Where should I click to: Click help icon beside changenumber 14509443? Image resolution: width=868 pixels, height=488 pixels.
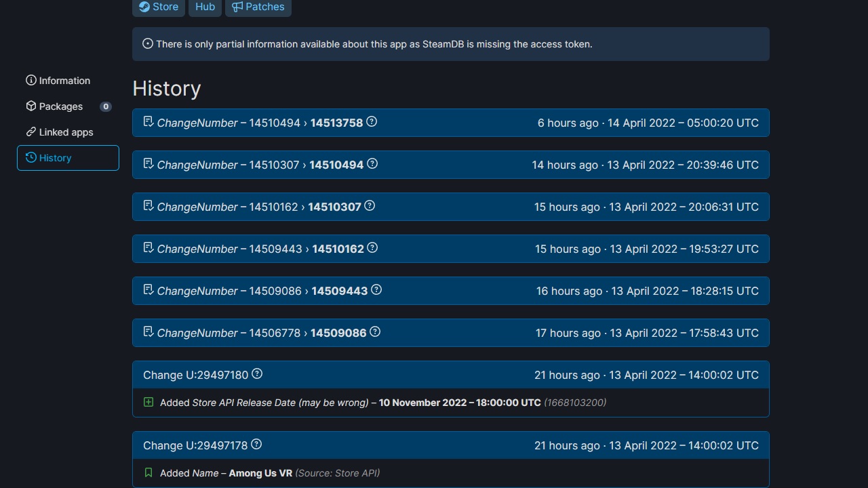(x=376, y=290)
